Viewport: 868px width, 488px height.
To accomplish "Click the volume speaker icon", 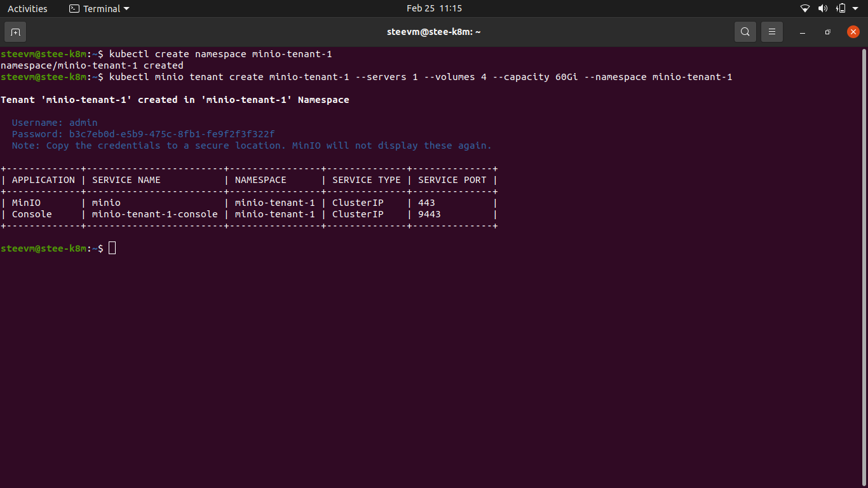I will (x=822, y=8).
